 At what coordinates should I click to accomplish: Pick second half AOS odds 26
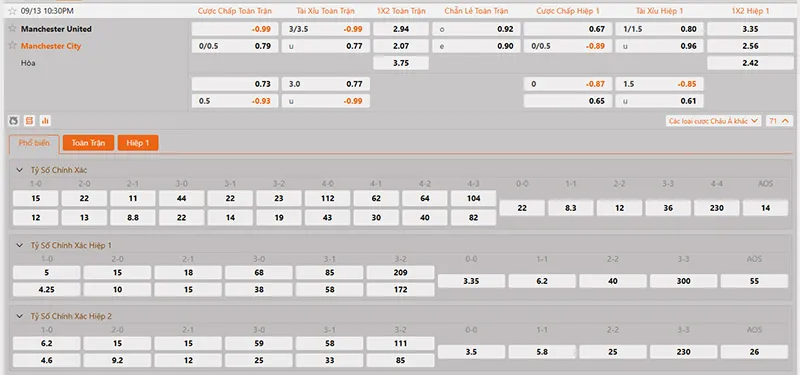pos(755,352)
